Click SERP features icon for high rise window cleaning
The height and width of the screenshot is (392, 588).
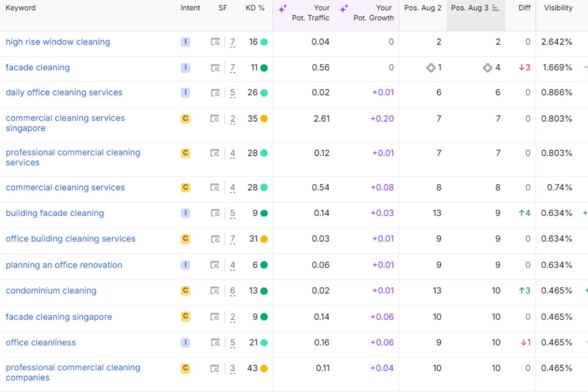(x=215, y=42)
